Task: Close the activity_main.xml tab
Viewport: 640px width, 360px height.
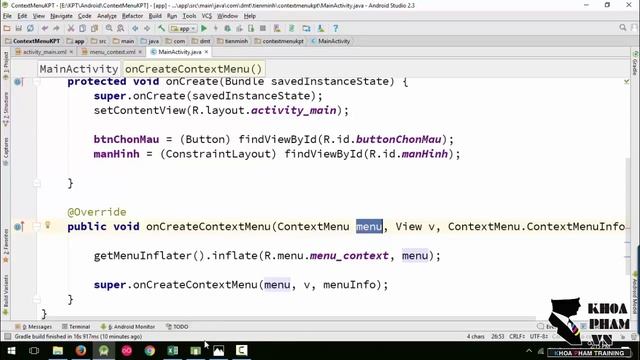Action: (71, 52)
